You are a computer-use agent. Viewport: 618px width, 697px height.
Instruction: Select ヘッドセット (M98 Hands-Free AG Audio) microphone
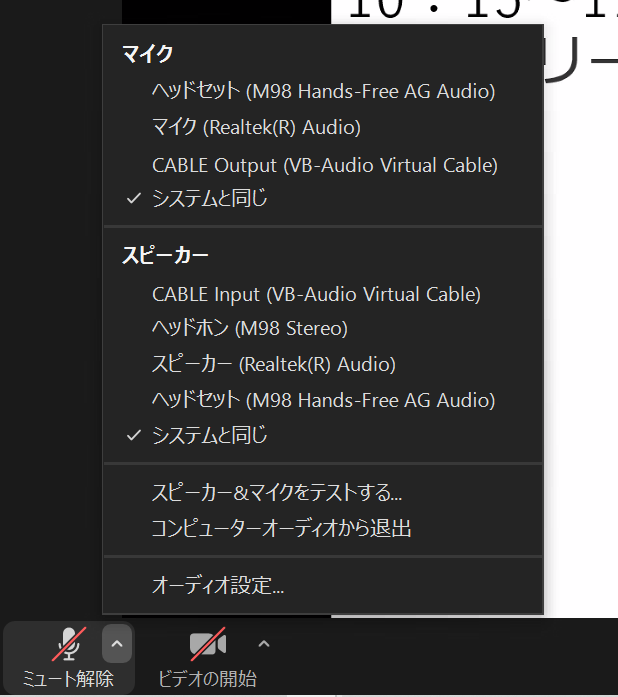click(x=323, y=91)
